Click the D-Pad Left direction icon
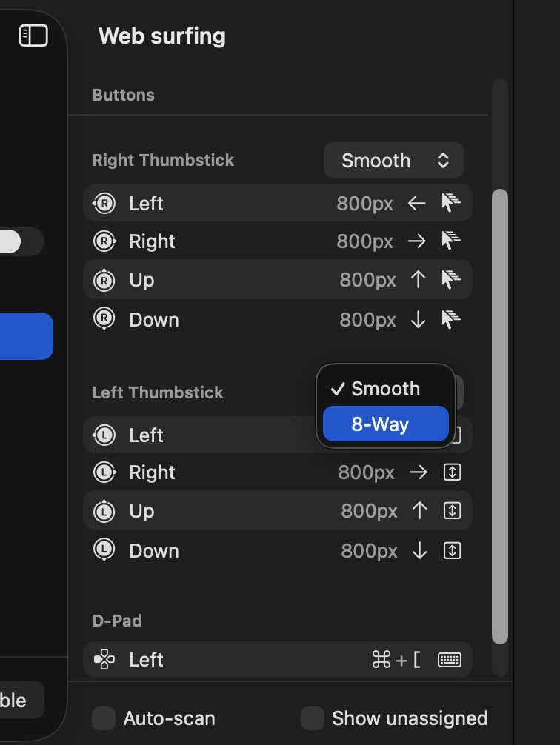Screen dimensions: 560x745 pos(104,660)
